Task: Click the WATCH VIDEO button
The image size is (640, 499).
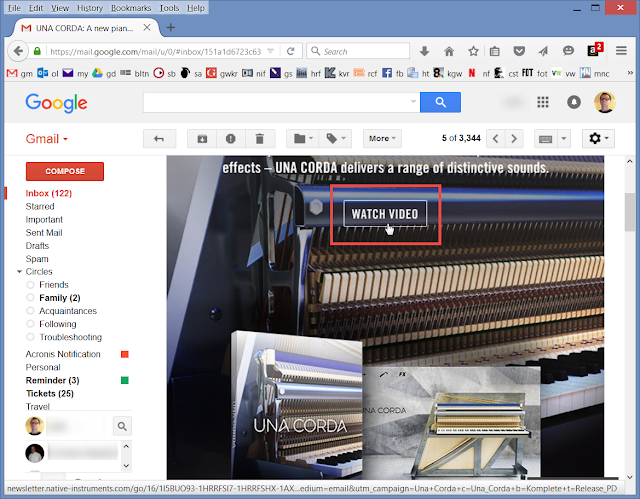Action: tap(385, 213)
